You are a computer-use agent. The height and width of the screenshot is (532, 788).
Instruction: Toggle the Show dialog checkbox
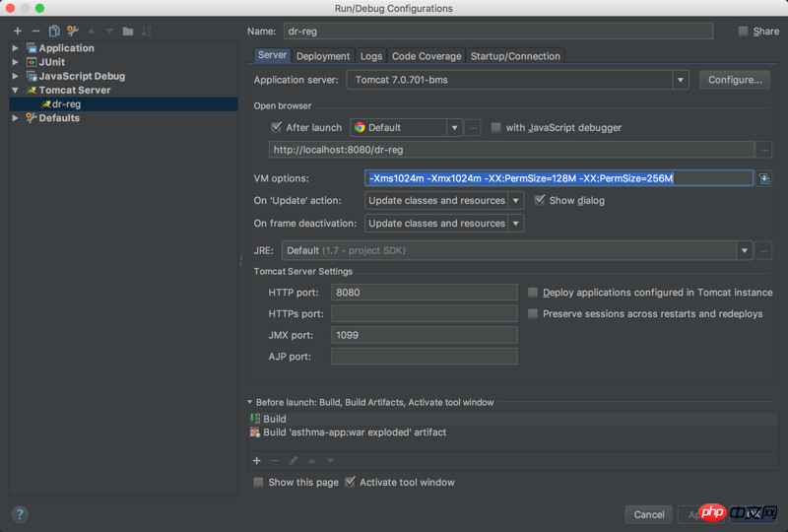coord(540,200)
